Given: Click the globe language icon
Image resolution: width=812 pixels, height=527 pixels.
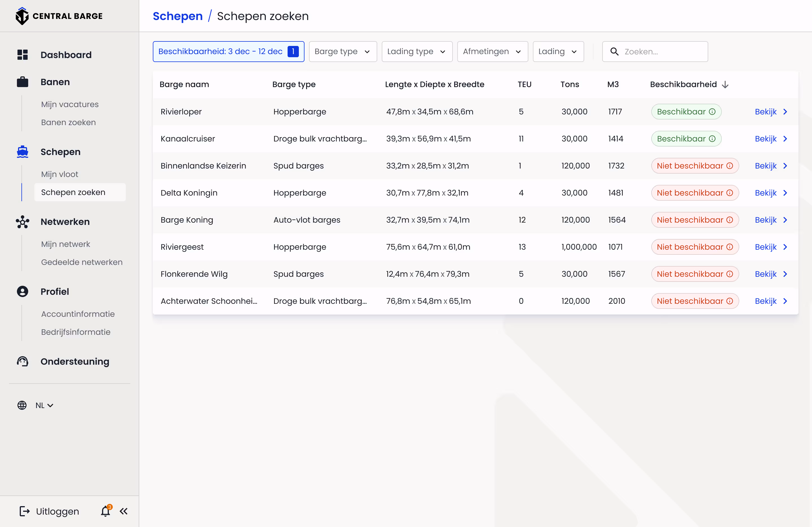Looking at the screenshot, I should [22, 405].
